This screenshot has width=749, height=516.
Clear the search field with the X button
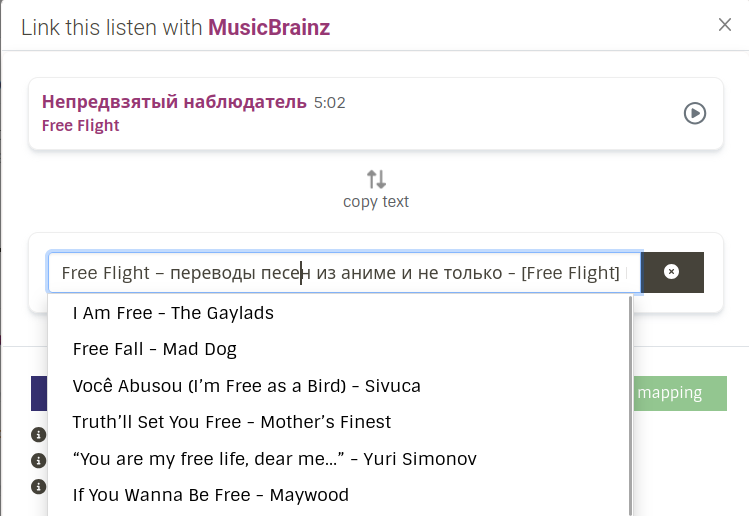[x=672, y=272]
